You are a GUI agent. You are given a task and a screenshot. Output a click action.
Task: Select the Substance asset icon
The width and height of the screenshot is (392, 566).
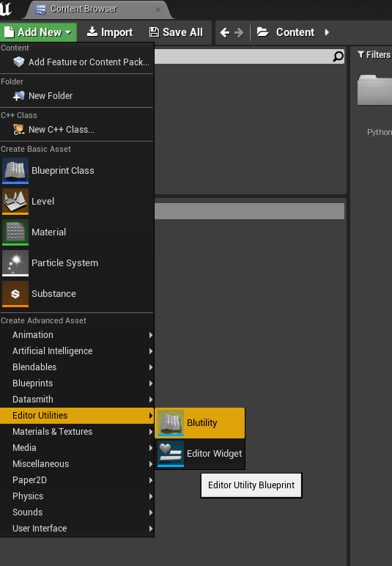pyautogui.click(x=15, y=294)
